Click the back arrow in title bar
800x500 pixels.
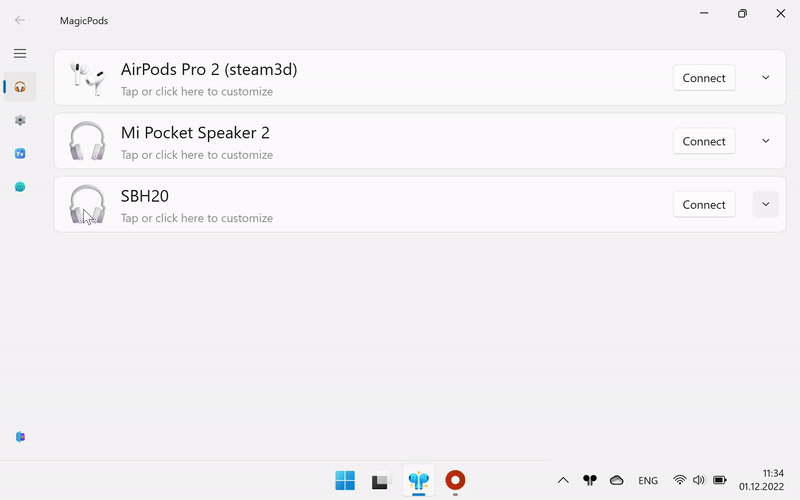tap(20, 19)
